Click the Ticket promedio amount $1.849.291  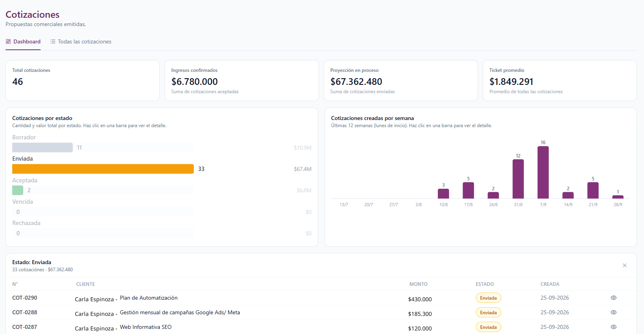click(511, 82)
